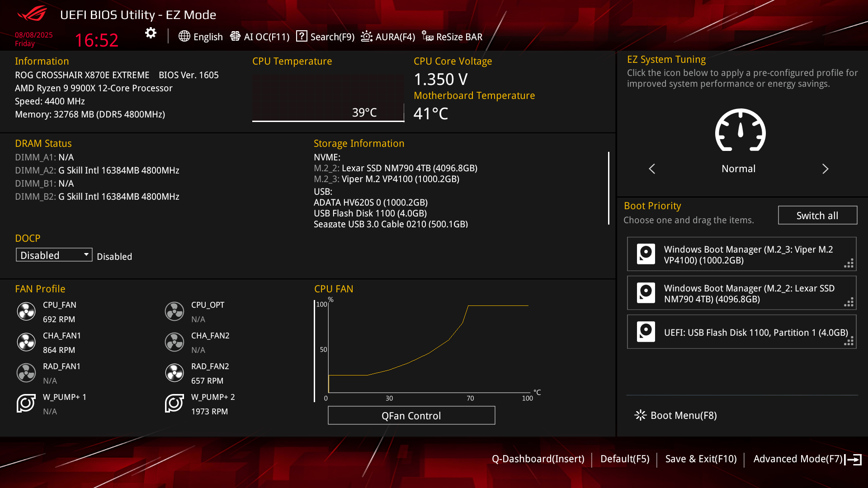Click 'Seagate USB 3.0 Cable 0210' storage line
Image resolution: width=868 pixels, height=488 pixels.
coord(391,224)
